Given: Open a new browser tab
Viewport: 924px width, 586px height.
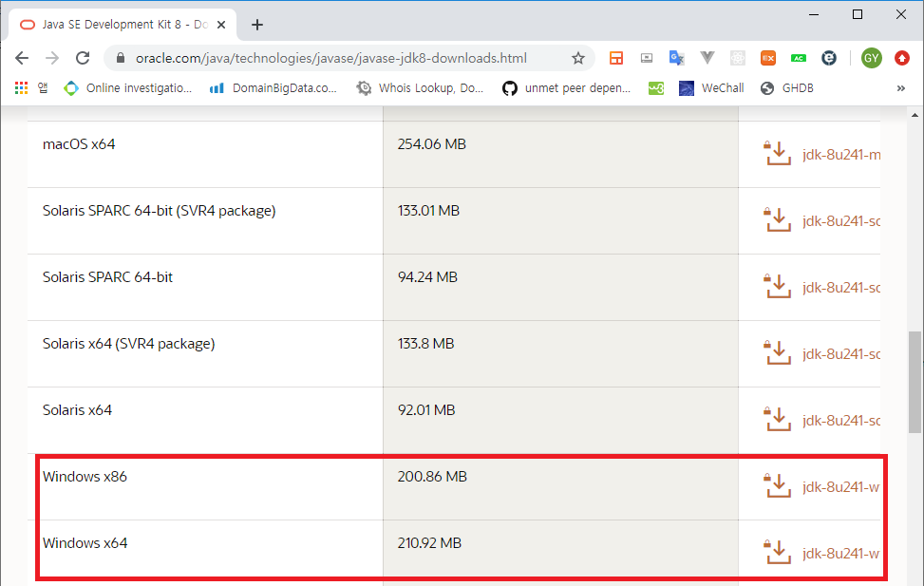Looking at the screenshot, I should click(257, 25).
